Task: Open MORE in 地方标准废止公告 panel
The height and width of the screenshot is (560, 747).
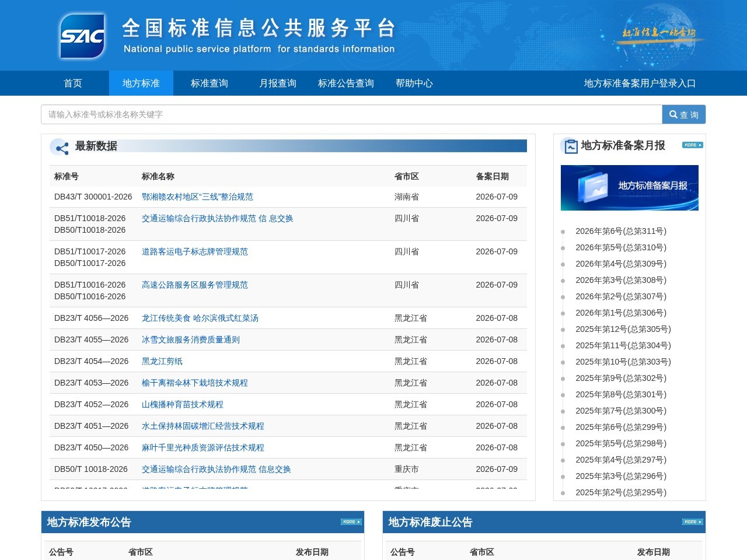Action: coord(693,522)
